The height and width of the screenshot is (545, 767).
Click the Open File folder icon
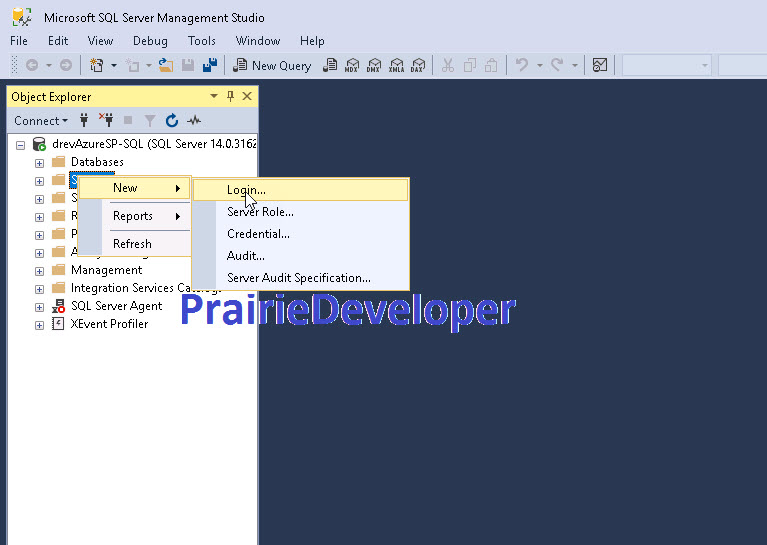[166, 65]
